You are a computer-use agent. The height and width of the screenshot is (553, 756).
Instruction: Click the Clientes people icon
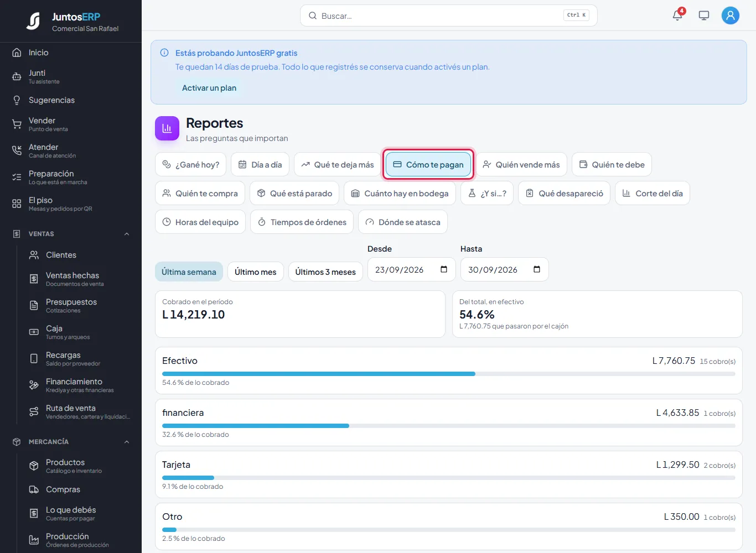34,255
